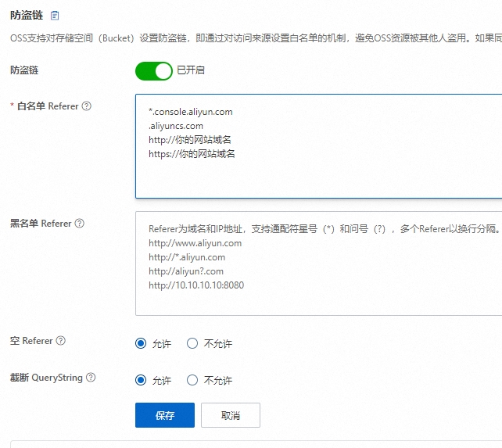Image resolution: width=502 pixels, height=448 pixels.
Task: Click the *.console.aliyun.com line in whitelist
Action: [190, 112]
